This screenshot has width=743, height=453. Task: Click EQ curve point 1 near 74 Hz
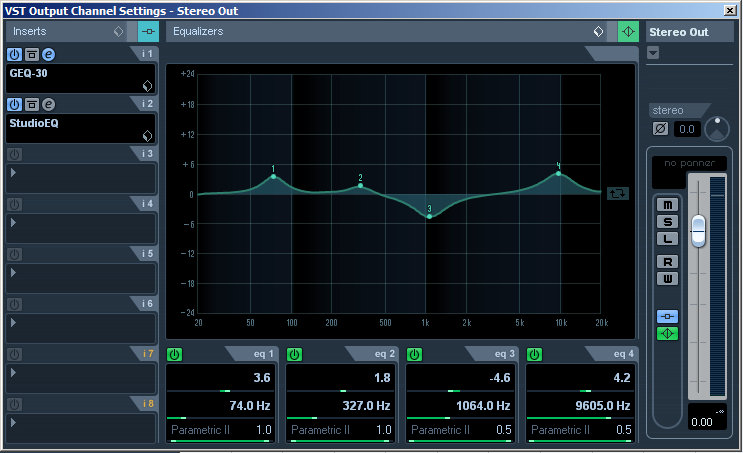[273, 176]
